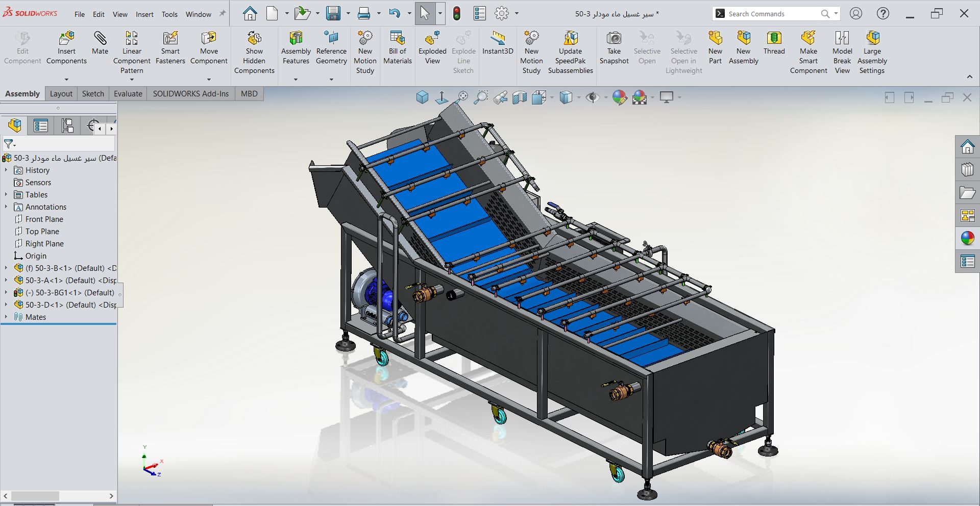This screenshot has height=506, width=980.
Task: Switch to the Layout tab
Action: pyautogui.click(x=61, y=94)
